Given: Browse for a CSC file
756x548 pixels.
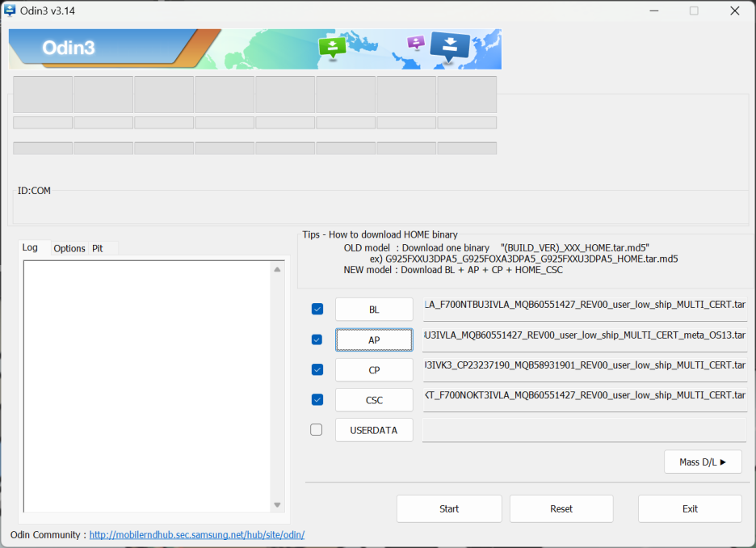Looking at the screenshot, I should tap(374, 400).
